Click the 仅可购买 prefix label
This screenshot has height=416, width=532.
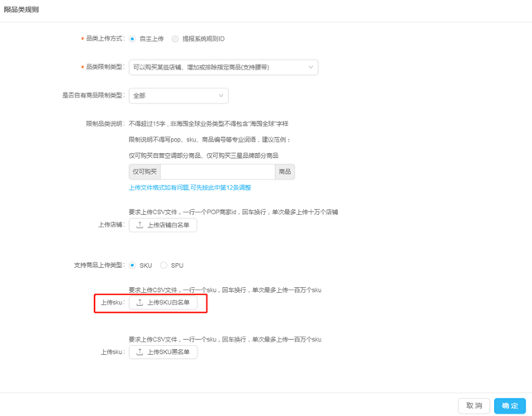tap(145, 172)
